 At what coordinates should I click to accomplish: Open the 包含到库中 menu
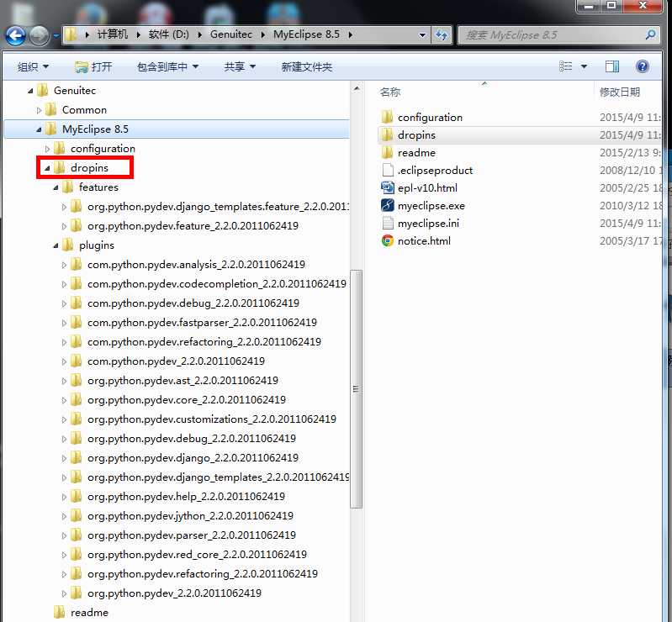tap(167, 66)
